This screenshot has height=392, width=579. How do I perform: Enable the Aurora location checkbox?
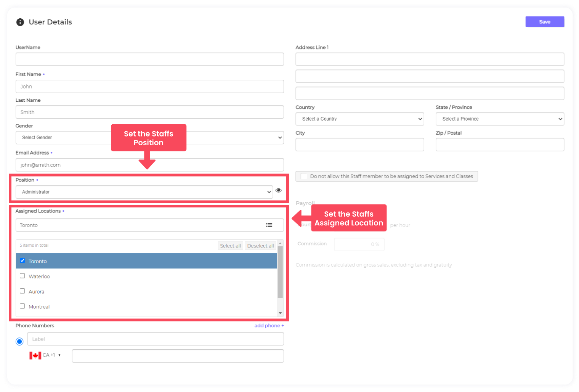[22, 291]
